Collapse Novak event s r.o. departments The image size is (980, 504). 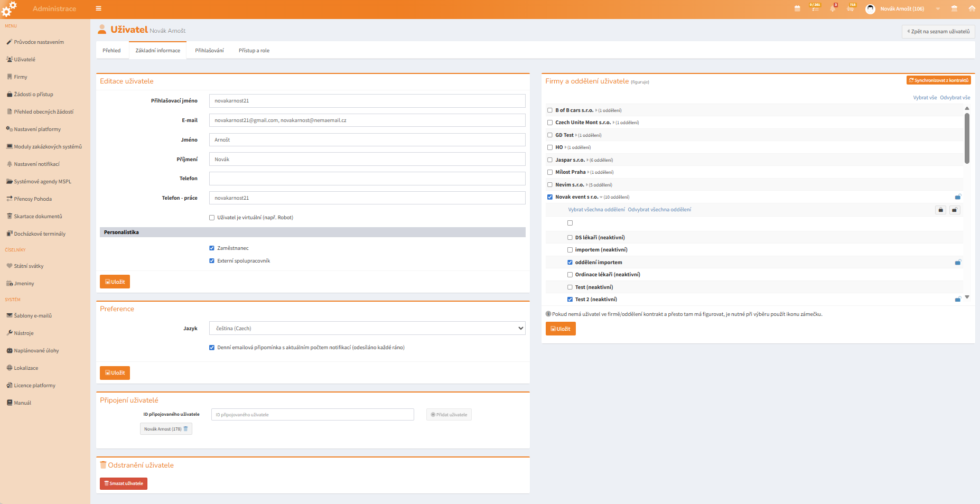pyautogui.click(x=601, y=197)
